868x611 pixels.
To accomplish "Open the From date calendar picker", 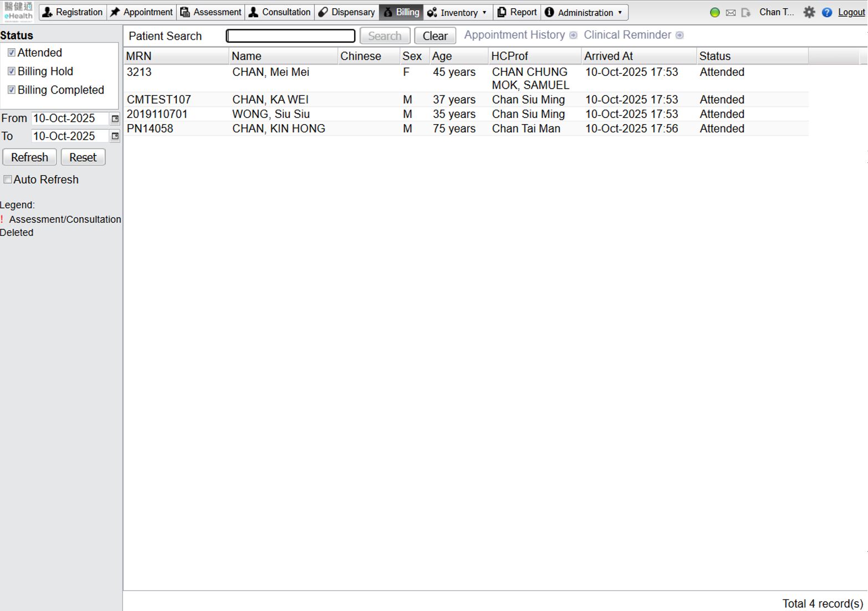I will pos(115,119).
